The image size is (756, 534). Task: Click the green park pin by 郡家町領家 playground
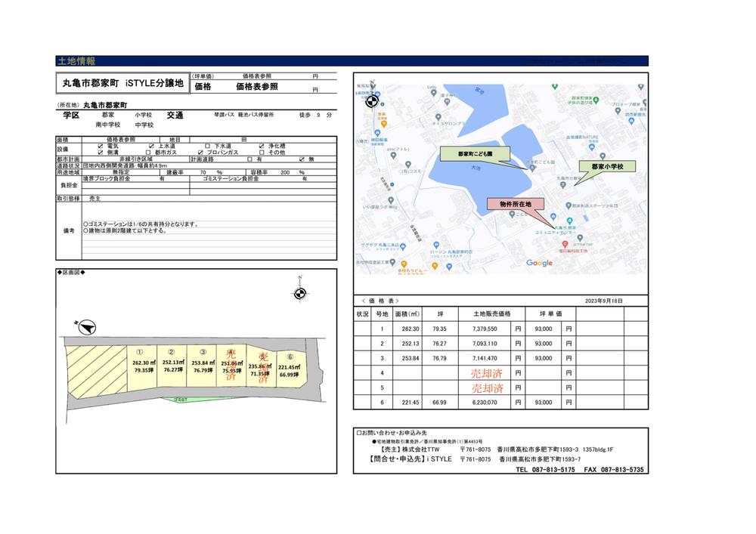tap(596, 100)
